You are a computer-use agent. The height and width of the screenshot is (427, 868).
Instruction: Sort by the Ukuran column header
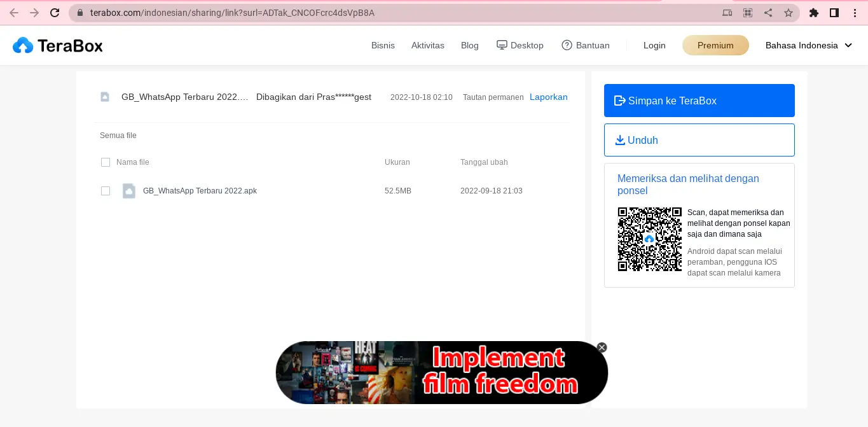click(x=397, y=162)
